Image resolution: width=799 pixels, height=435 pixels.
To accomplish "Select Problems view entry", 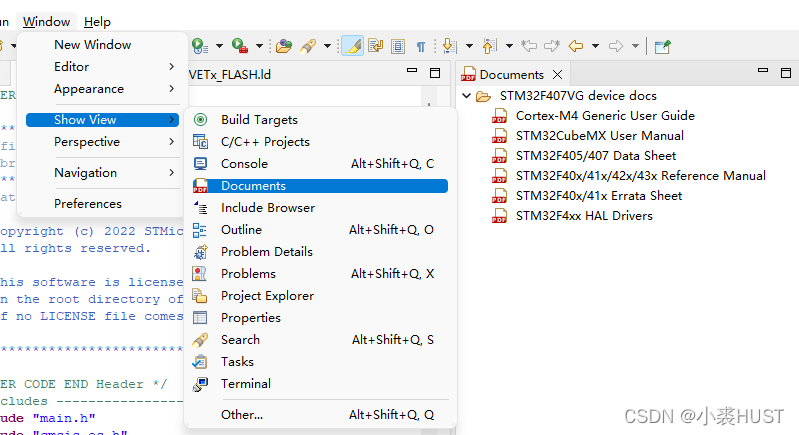I will (320, 274).
